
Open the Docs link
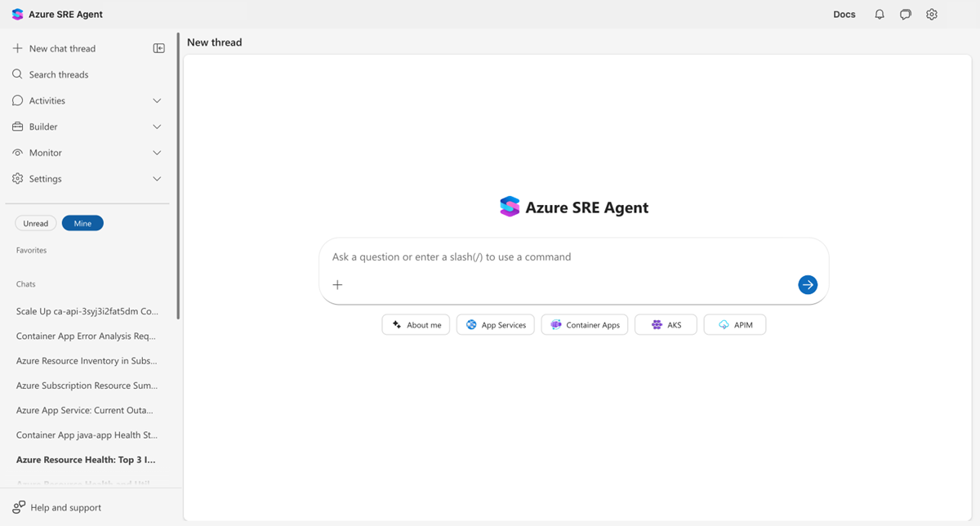pyautogui.click(x=844, y=14)
